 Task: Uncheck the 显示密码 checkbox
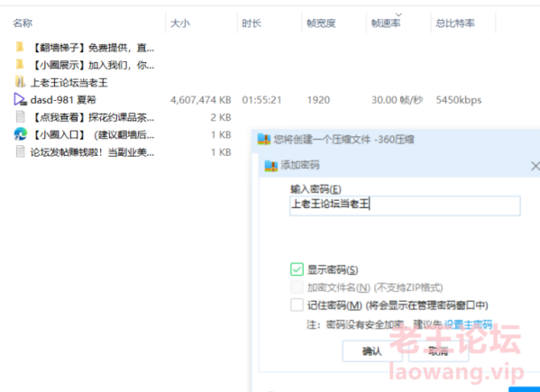tap(297, 269)
